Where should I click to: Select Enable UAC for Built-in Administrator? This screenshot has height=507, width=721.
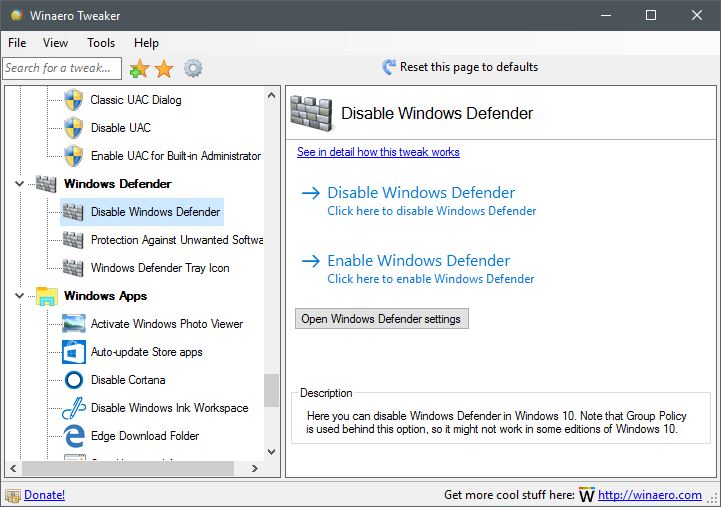176,156
